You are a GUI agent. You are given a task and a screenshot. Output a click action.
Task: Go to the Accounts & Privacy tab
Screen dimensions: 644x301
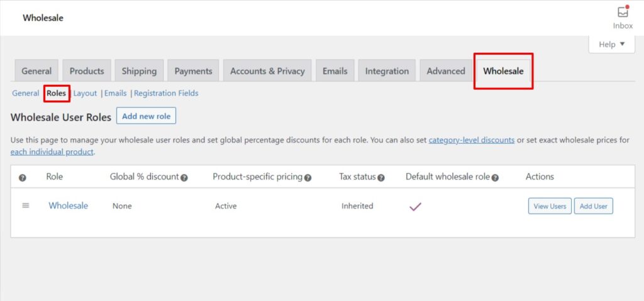[267, 71]
